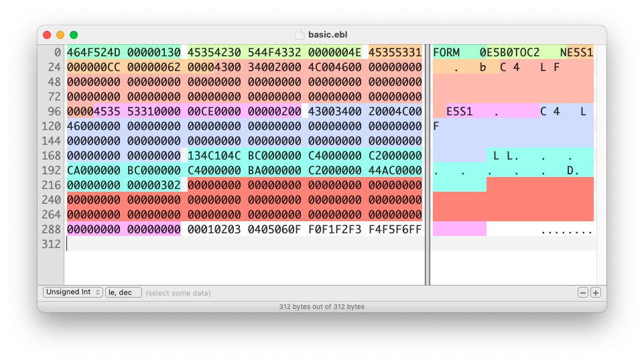The width and height of the screenshot is (644, 362).
Task: Open the Unsigned Int type dropdown
Action: coord(72,292)
